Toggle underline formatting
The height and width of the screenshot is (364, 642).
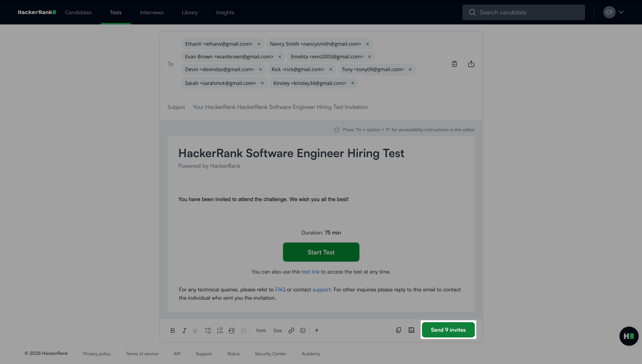pos(195,330)
